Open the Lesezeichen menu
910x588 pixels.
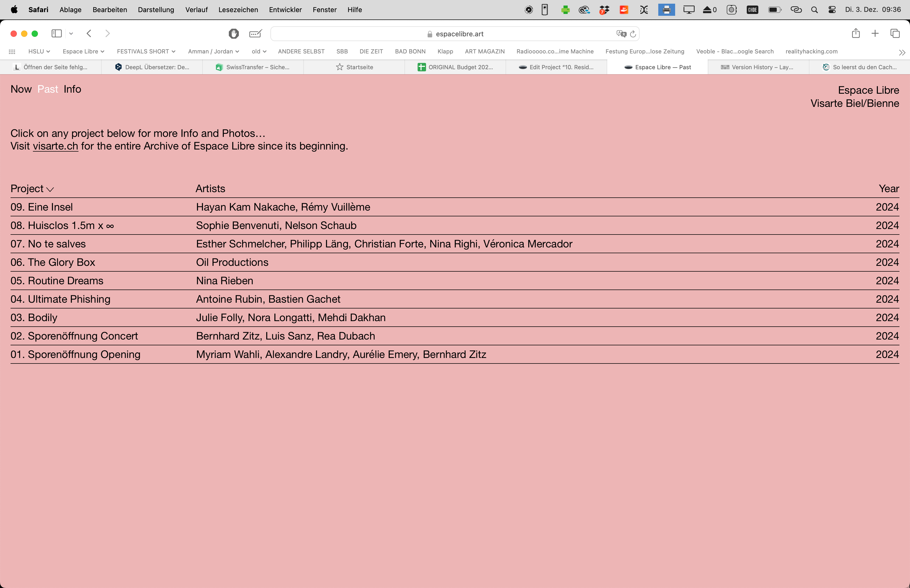tap(238, 9)
